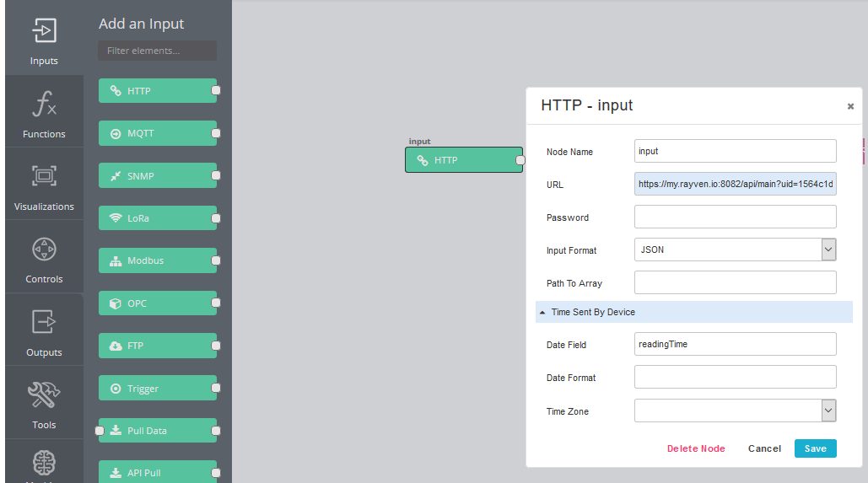Open the Functions sidebar section
This screenshot has width=868, height=483.
click(44, 111)
